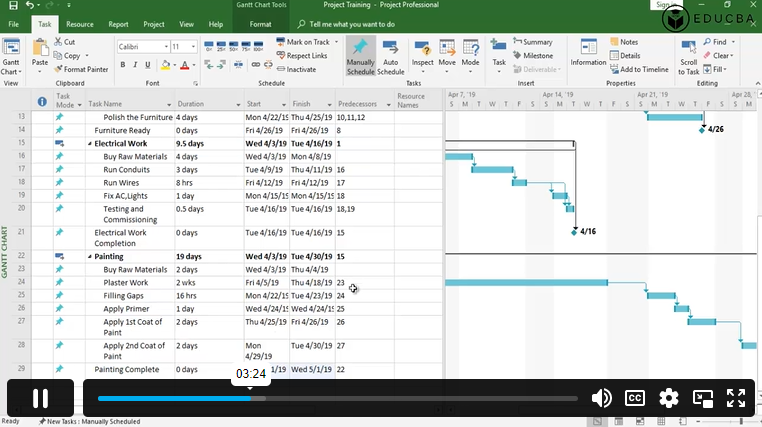The width and height of the screenshot is (762, 427).
Task: Open the Gantt Chart view dropdown
Action: [12, 72]
